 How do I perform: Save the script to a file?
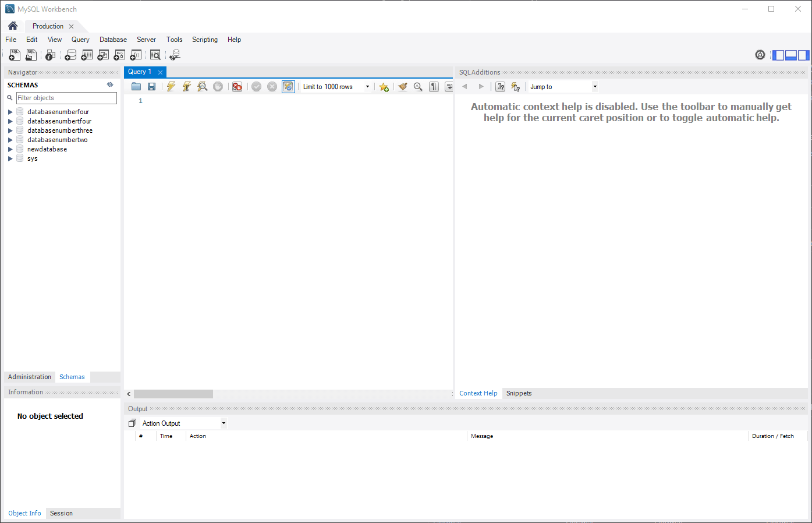tap(151, 87)
